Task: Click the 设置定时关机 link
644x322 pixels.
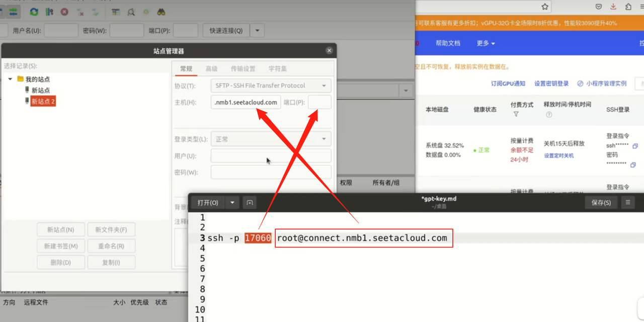Action: [558, 155]
